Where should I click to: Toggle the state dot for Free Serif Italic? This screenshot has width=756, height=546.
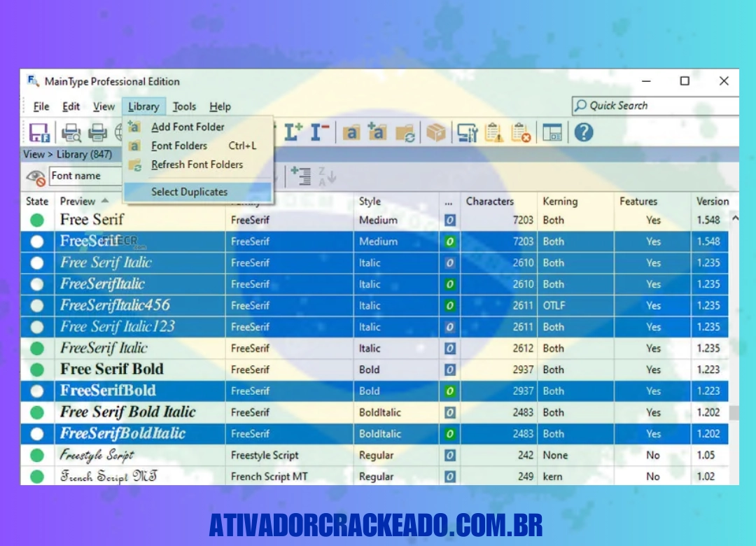tap(37, 263)
